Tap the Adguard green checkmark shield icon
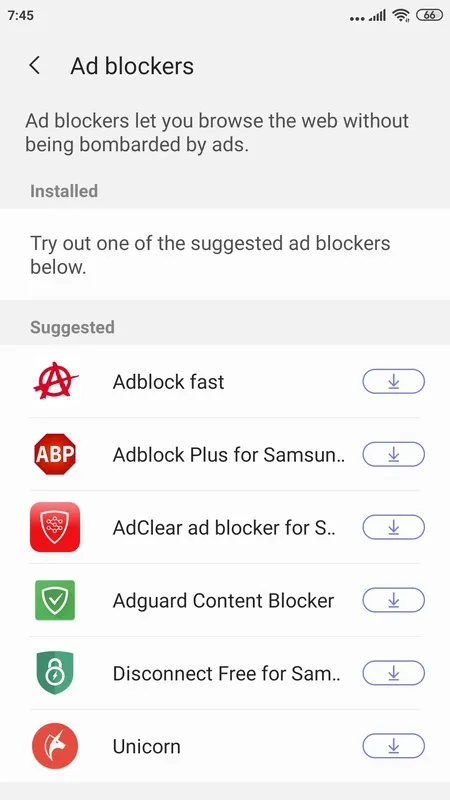Screen dimensions: 450x800 click(55, 600)
